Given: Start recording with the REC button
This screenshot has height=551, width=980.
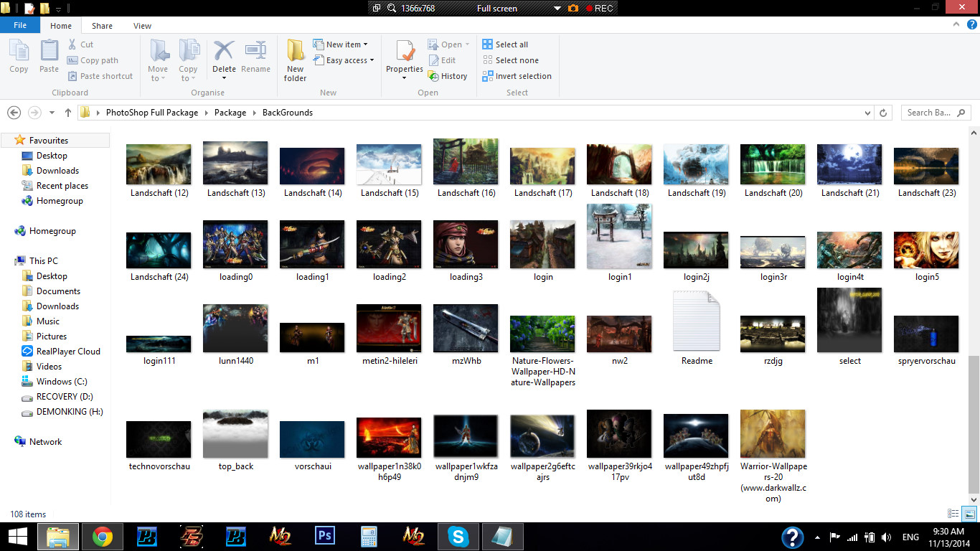Looking at the screenshot, I should click(599, 9).
